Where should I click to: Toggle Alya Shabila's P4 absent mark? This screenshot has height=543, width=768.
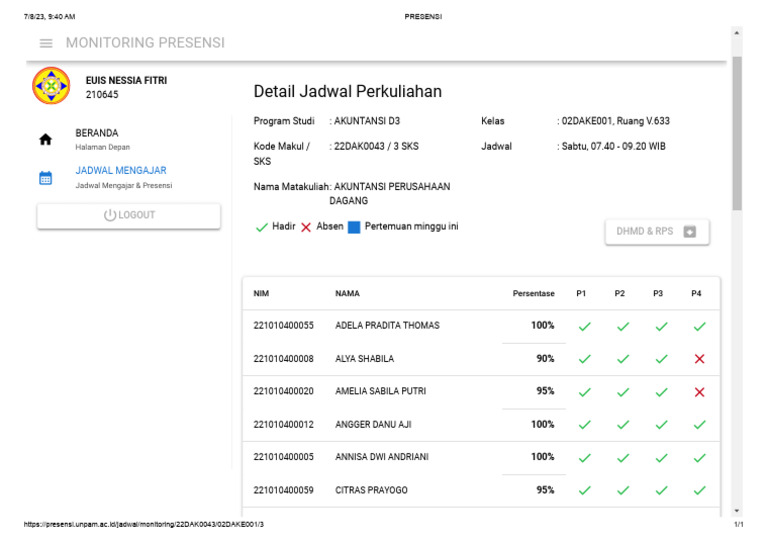[x=699, y=359]
